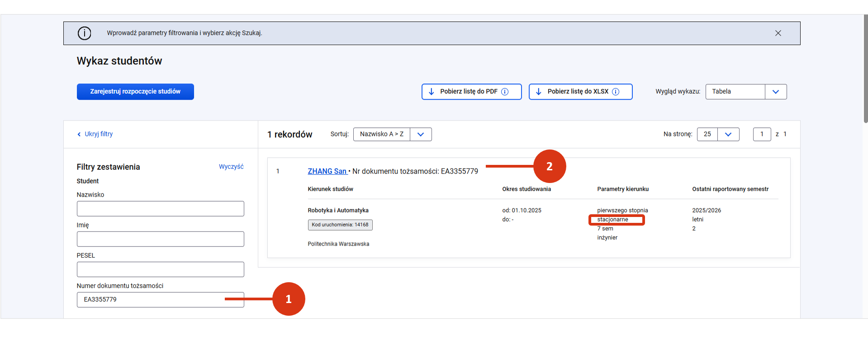Screen dimensions: 868x342
Task: Click the Robotyka i Automatyka course text
Action: (x=338, y=210)
